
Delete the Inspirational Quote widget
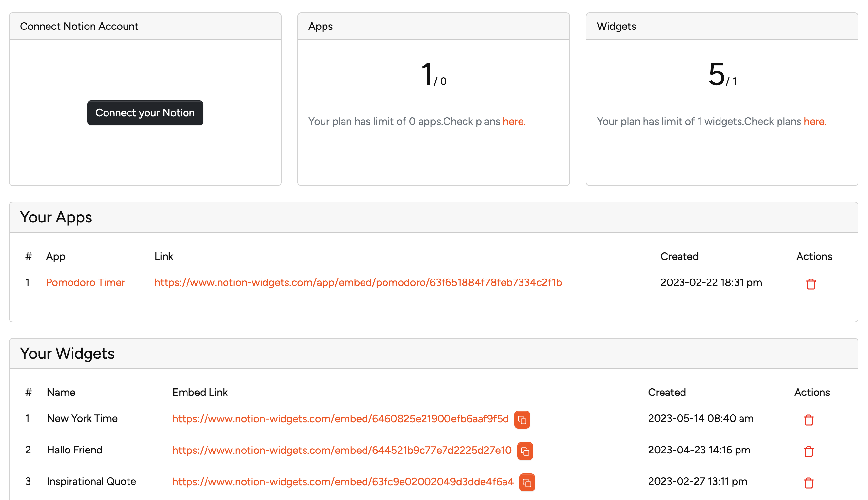[809, 483]
